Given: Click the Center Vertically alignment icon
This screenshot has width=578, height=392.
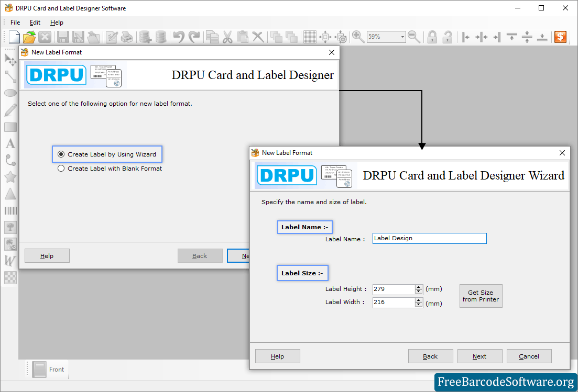Looking at the screenshot, I should 527,37.
